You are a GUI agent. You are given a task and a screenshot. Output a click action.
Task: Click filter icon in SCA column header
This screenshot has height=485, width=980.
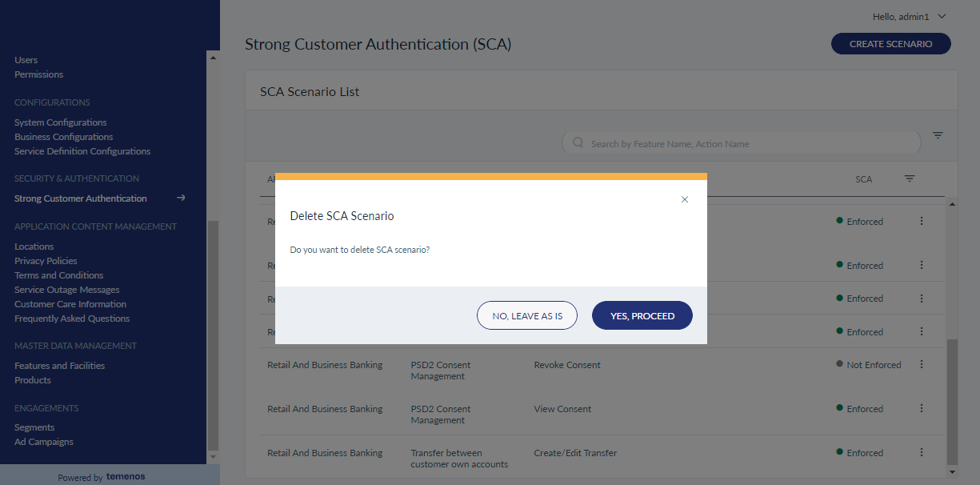(x=910, y=178)
